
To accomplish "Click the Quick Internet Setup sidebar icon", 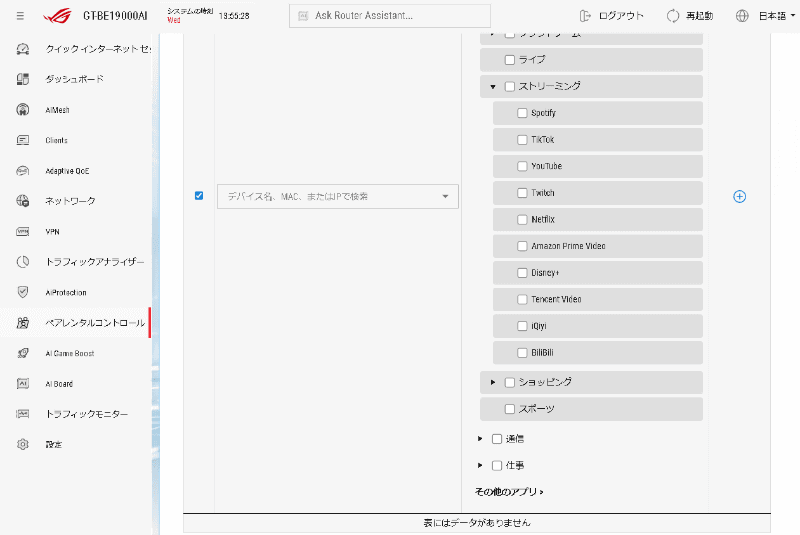I will (22, 49).
